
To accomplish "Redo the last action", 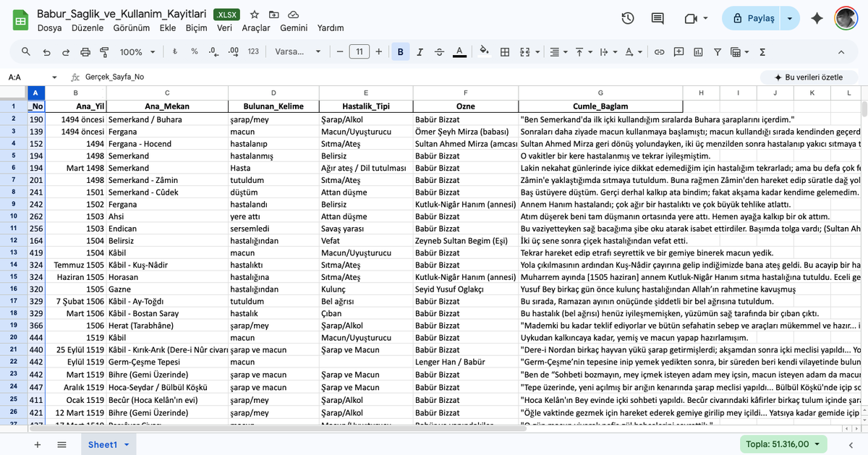I will 66,52.
